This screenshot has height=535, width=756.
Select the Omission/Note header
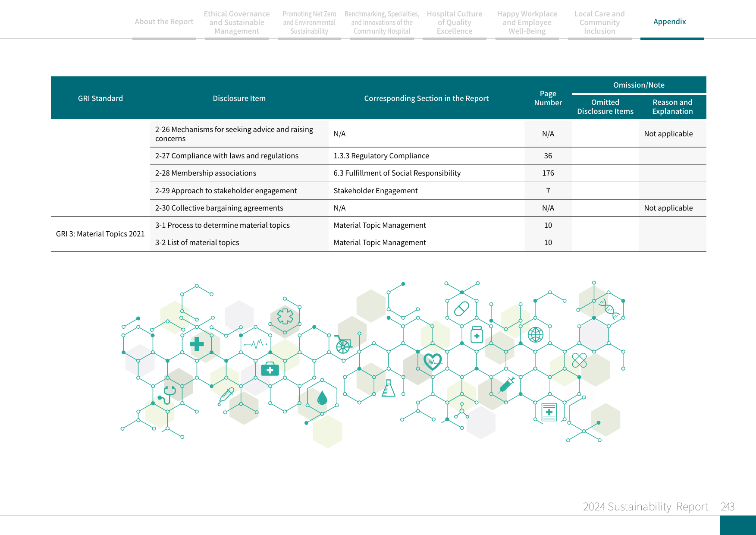pos(639,85)
